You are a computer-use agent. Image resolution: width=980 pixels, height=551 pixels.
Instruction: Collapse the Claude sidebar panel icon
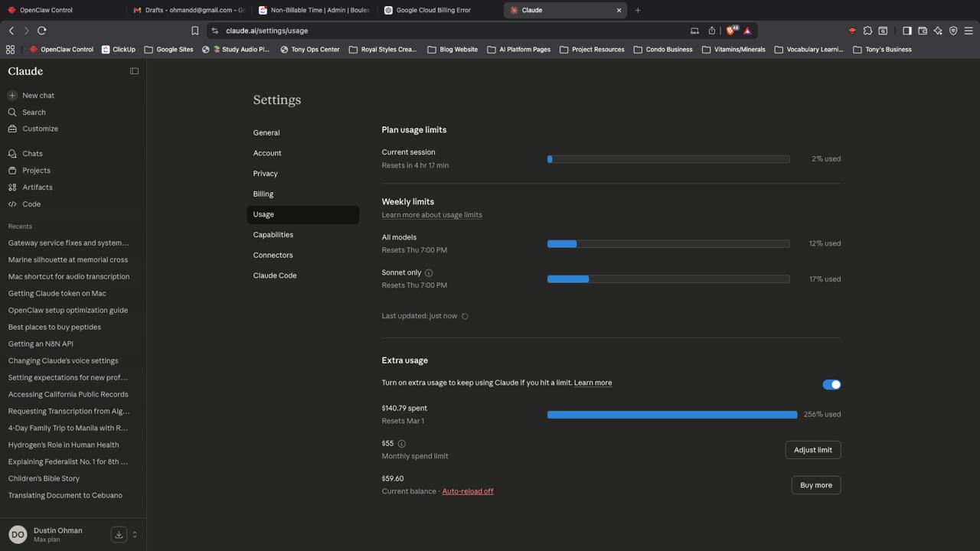134,71
